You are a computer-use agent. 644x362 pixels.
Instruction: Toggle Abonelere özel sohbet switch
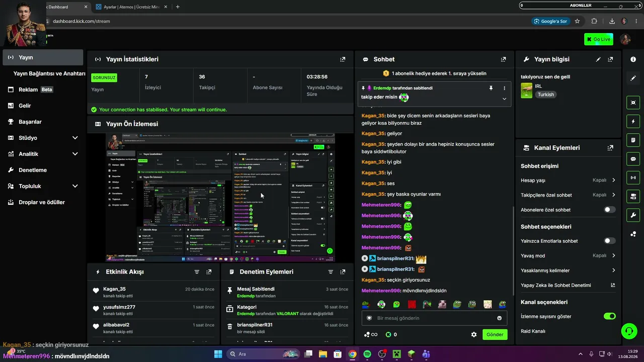click(609, 210)
